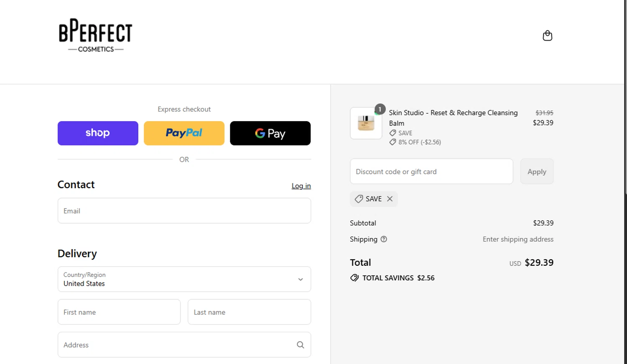Select the product name text
This screenshot has width=627, height=364.
point(453,118)
